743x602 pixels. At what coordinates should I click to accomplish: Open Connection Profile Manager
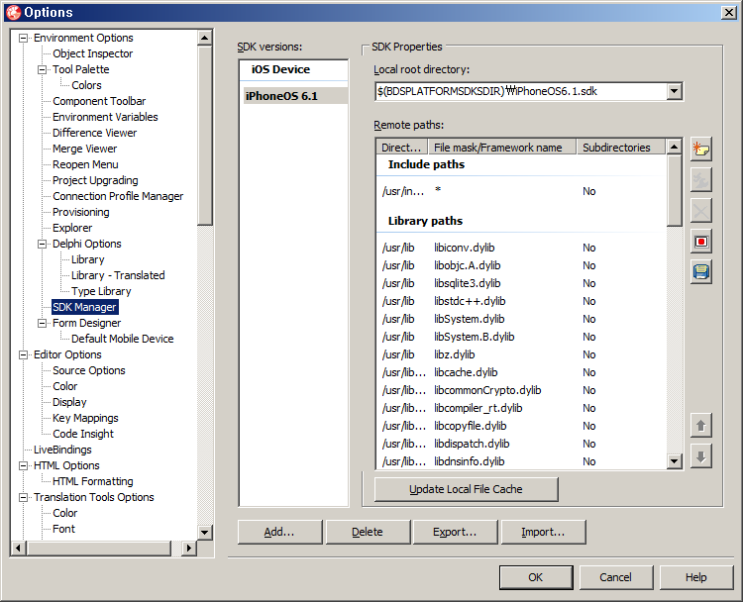tap(118, 196)
